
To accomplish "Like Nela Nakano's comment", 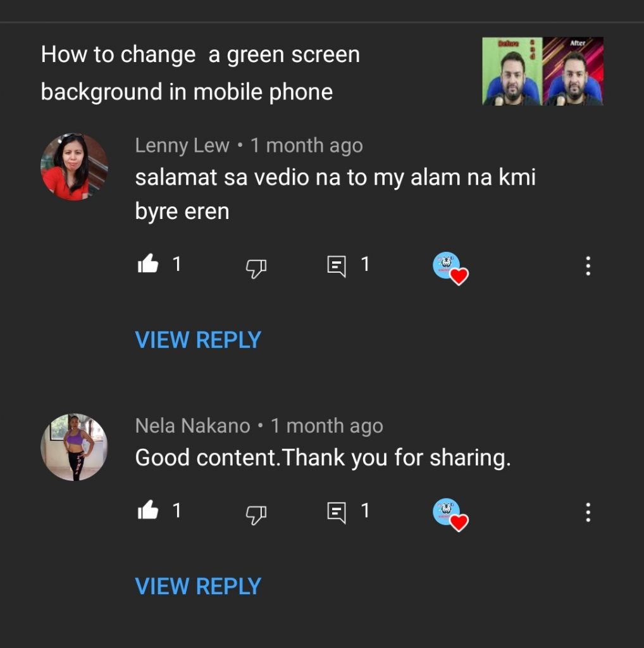I will point(148,511).
